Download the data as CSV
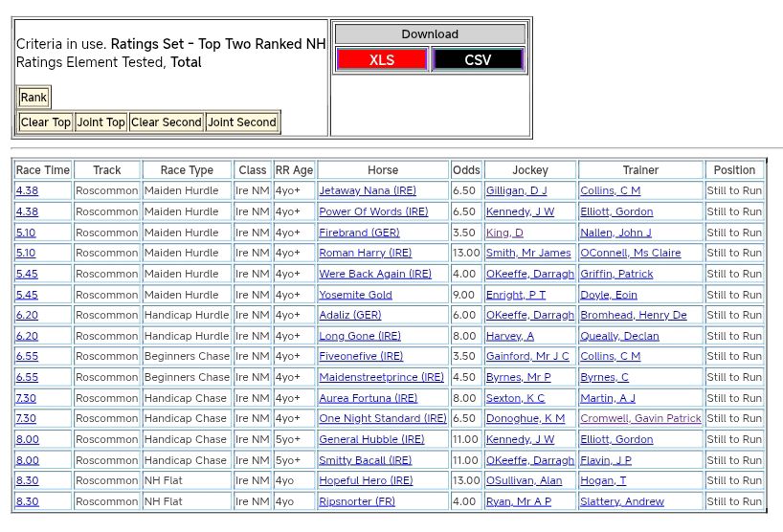Screen dimensions: 783x532 478,59
